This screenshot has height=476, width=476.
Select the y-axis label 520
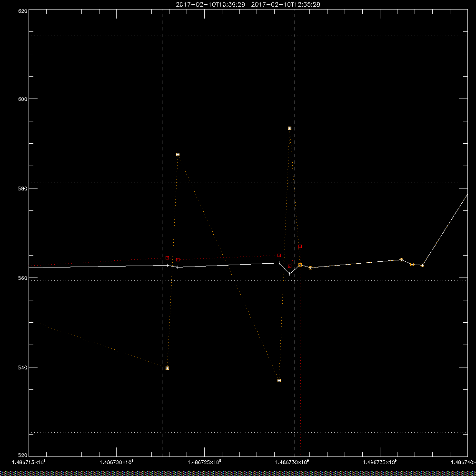point(23,456)
